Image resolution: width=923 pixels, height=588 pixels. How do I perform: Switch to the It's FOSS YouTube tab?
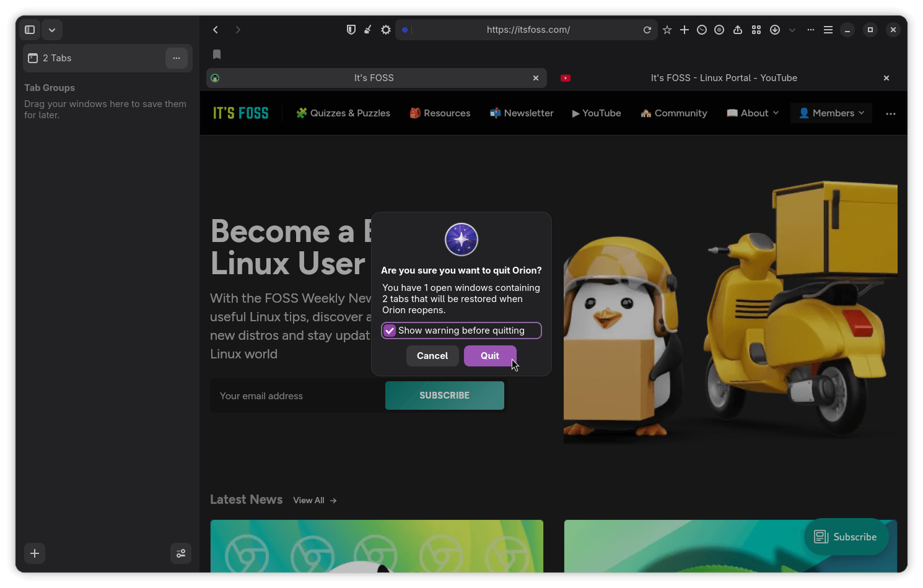pos(724,78)
